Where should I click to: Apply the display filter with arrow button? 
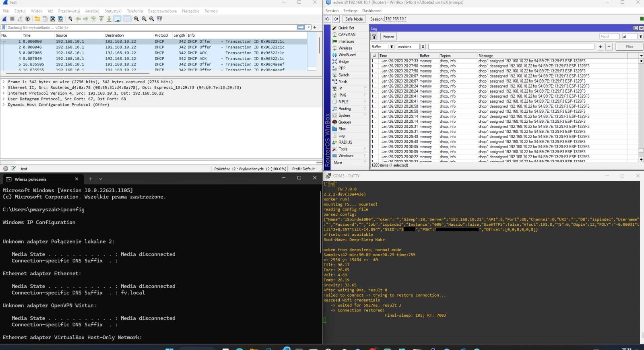pyautogui.click(x=301, y=27)
